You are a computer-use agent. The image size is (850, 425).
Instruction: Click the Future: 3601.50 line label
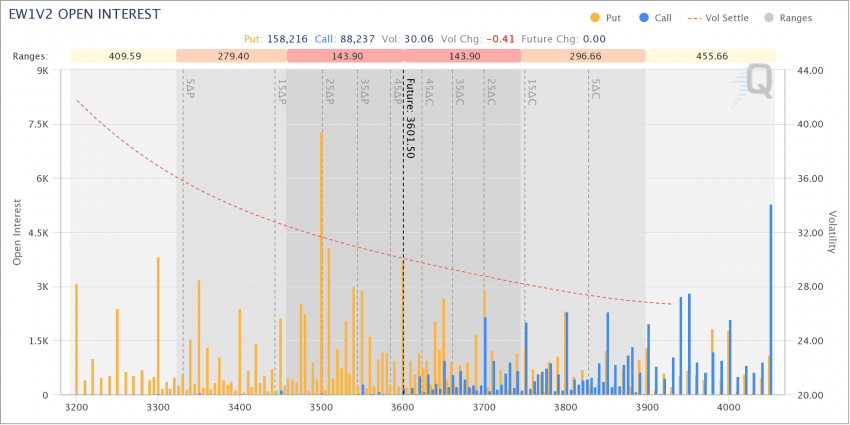[409, 117]
